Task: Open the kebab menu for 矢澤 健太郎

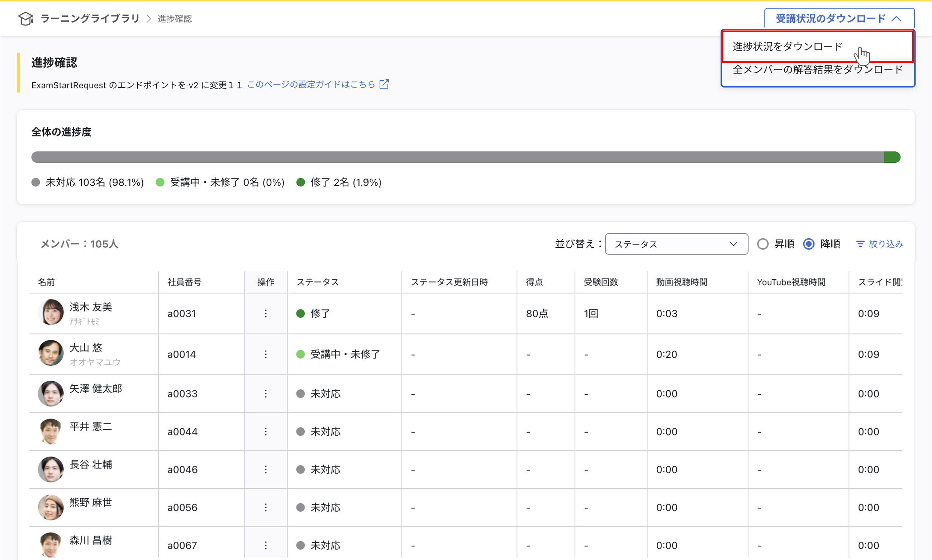Action: [266, 393]
